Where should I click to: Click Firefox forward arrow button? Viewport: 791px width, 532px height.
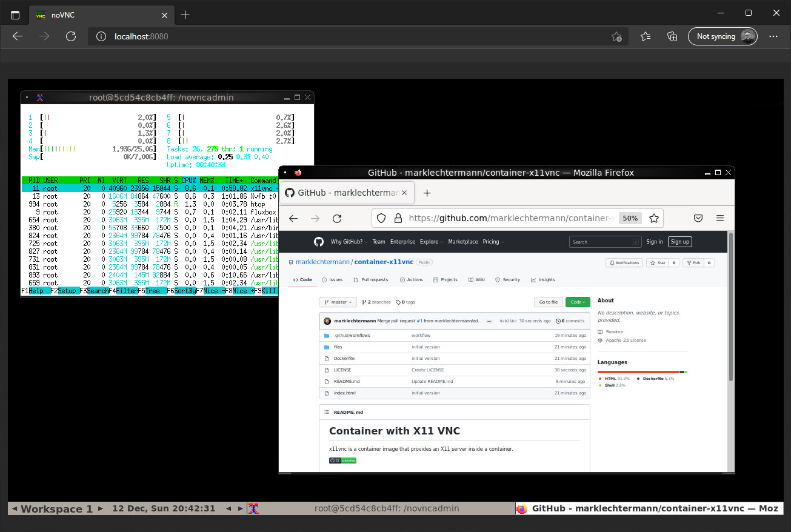click(x=315, y=219)
